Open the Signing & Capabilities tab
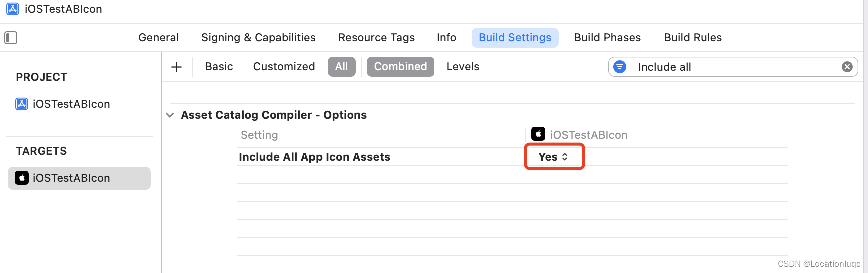This screenshot has width=868, height=273. click(x=258, y=38)
